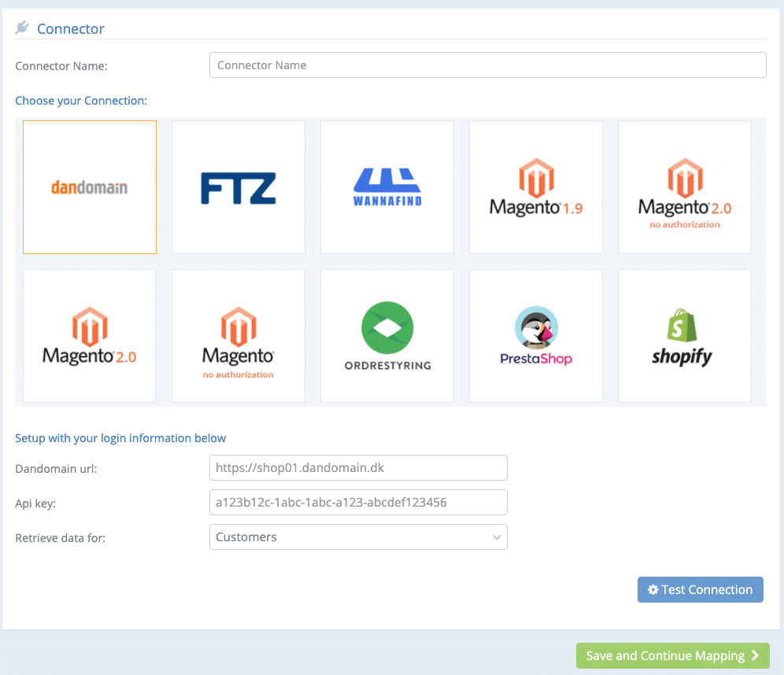The image size is (784, 675).
Task: Choose Magento 2.0 no authorization tile
Action: coord(685,187)
